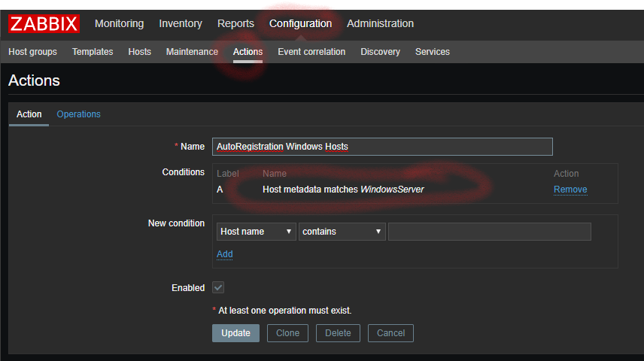The height and width of the screenshot is (361, 644).
Task: Focus the new condition value field
Action: point(490,232)
